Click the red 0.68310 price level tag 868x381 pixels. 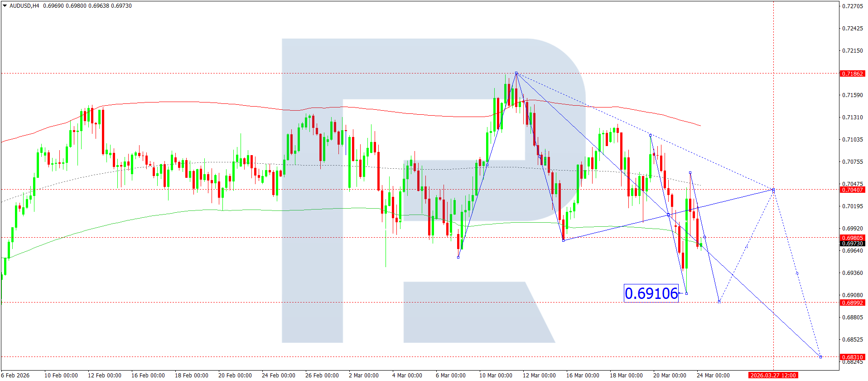coord(852,357)
